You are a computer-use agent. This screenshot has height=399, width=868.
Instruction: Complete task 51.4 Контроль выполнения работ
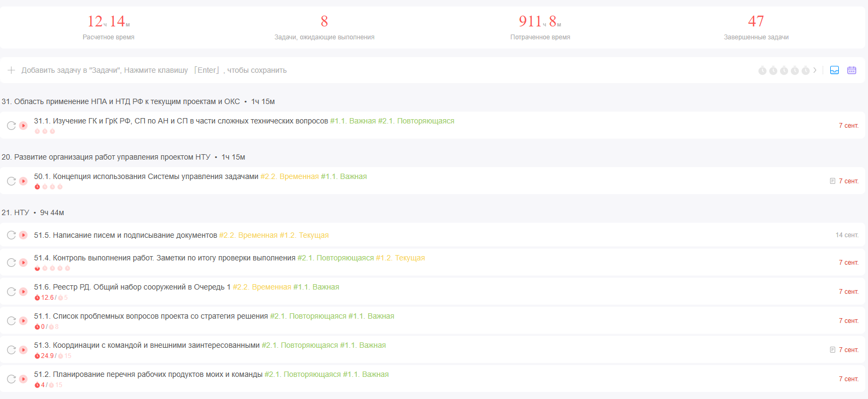11,263
